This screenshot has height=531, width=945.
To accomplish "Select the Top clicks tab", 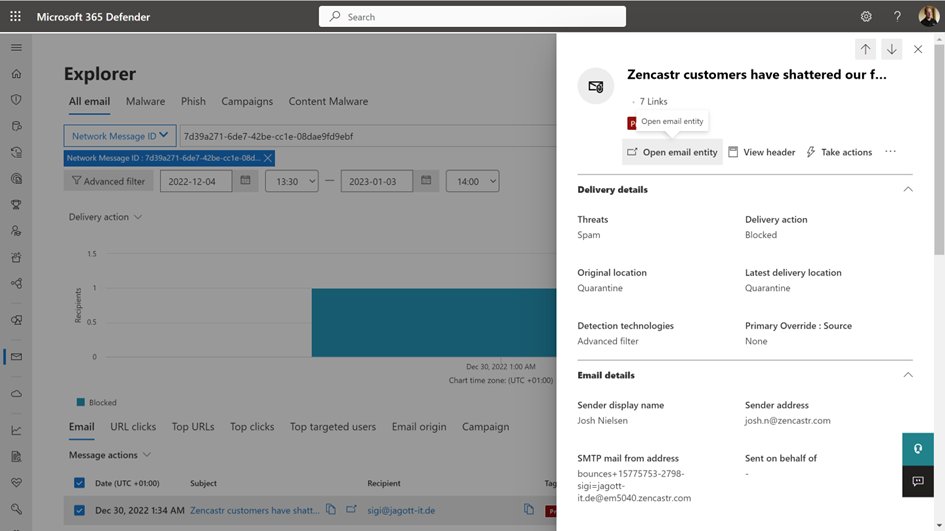I will coord(252,426).
